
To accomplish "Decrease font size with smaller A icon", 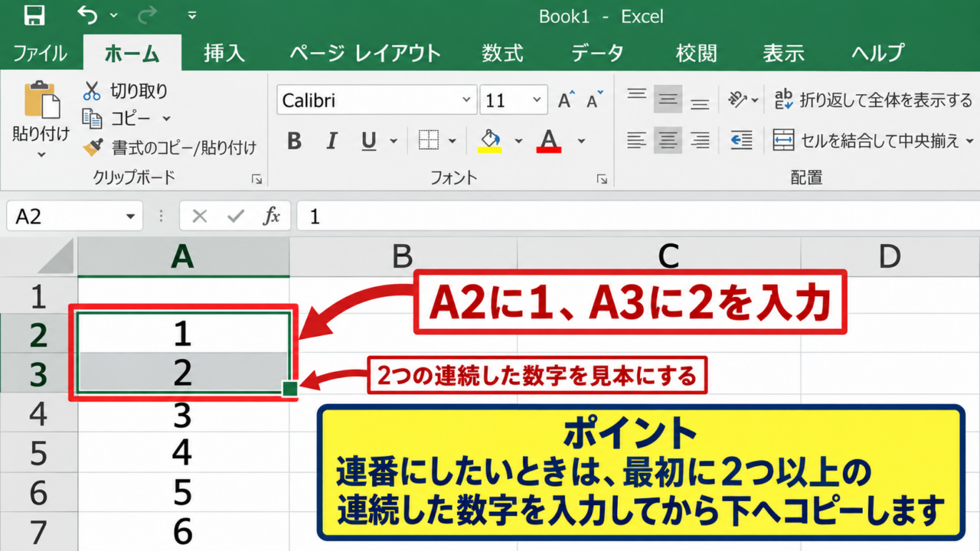I will (594, 100).
